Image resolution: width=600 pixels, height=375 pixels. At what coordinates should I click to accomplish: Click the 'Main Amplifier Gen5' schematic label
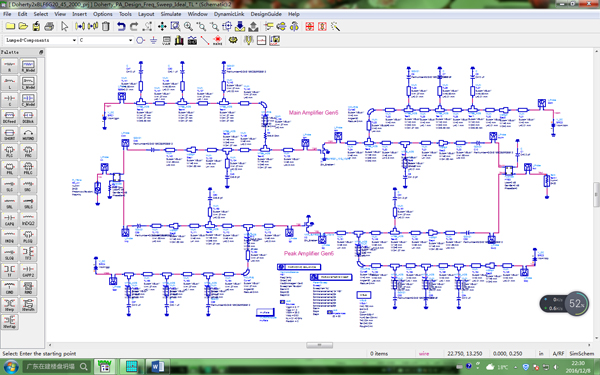(x=313, y=112)
